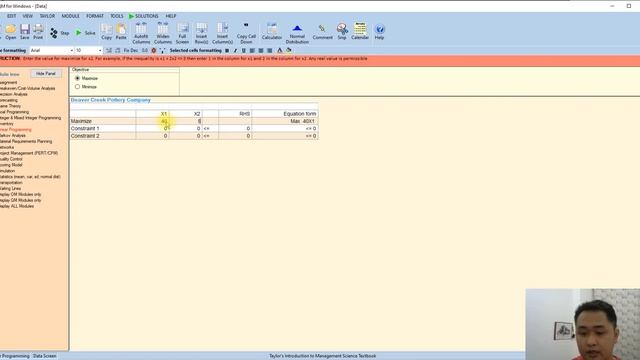The image size is (640, 360).
Task: Open the <= sign cell of Constraint 1
Action: point(210,129)
